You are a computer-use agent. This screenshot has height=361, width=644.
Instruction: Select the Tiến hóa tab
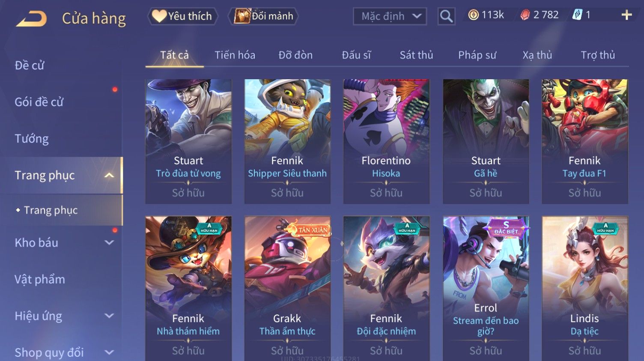coord(235,55)
